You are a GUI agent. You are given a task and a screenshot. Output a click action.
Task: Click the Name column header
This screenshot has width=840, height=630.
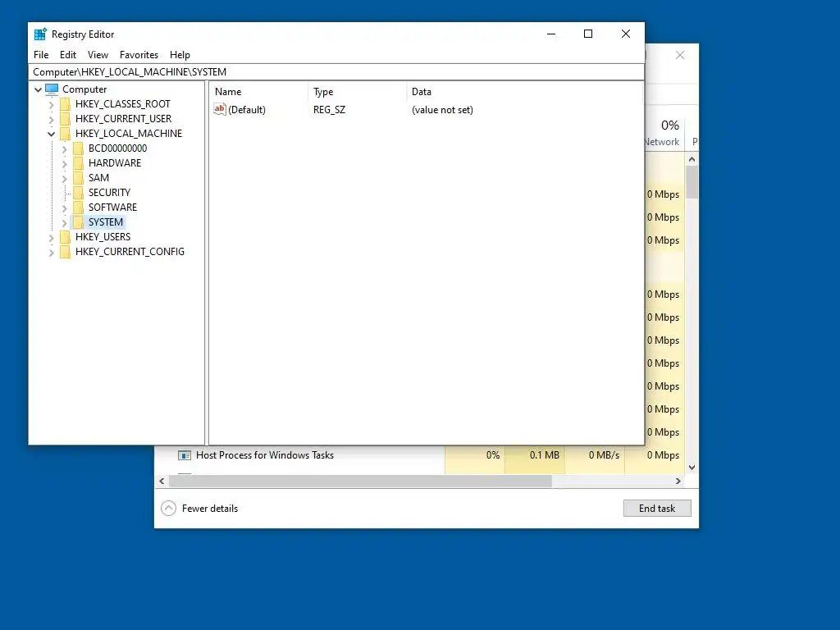click(258, 92)
